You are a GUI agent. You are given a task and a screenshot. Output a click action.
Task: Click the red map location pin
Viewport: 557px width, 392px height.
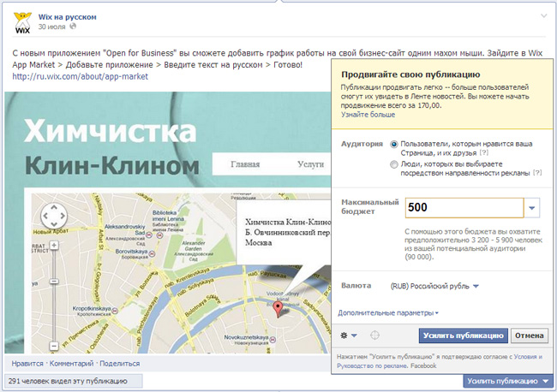278,310
